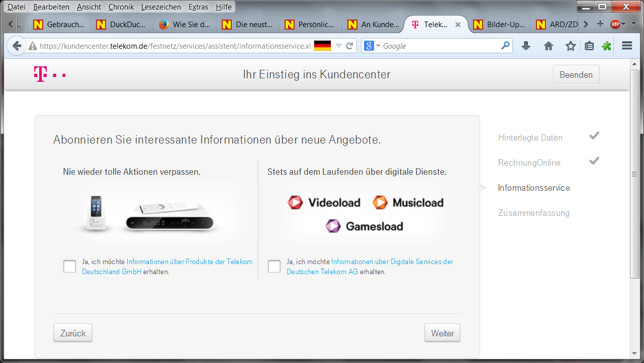Switch to the DuckDuc... tab
This screenshot has height=363, width=644.
[122, 25]
